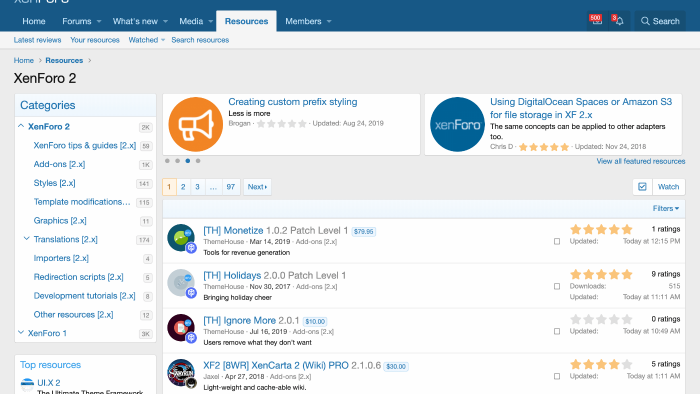Open the What's new nav tab
This screenshot has height=394, width=700.
(135, 21)
